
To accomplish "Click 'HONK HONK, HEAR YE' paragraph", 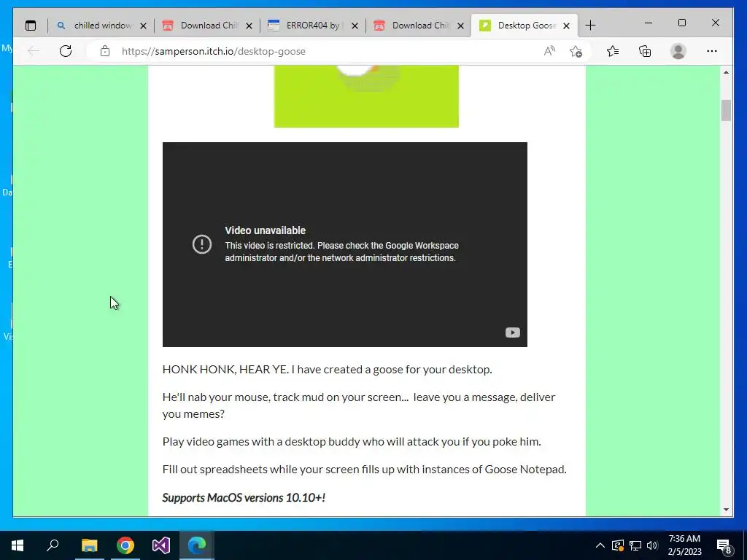I will (x=328, y=370).
